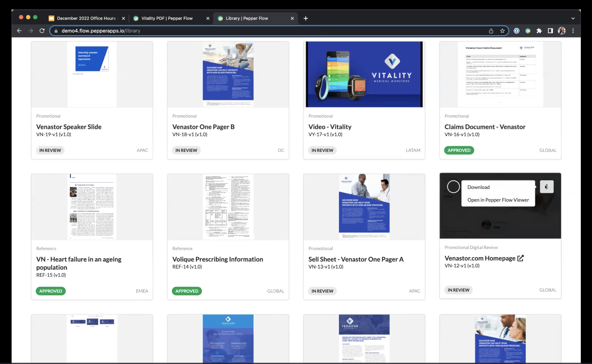592x364 pixels.
Task: Click the Video - Vitality title
Action: (x=330, y=127)
